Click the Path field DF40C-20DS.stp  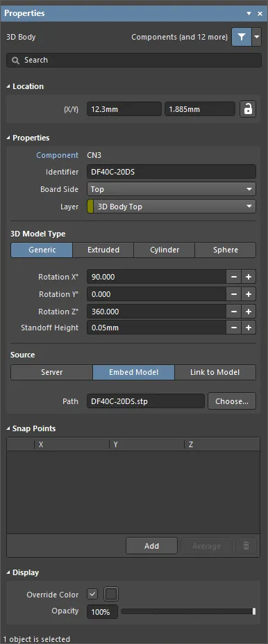point(146,401)
